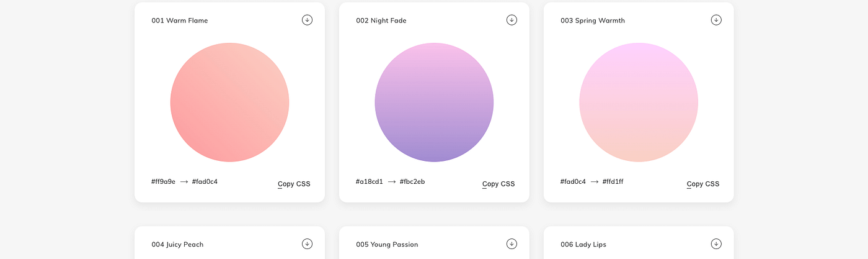Click the Young Passion download arrow icon
The height and width of the screenshot is (259, 868).
pyautogui.click(x=511, y=243)
